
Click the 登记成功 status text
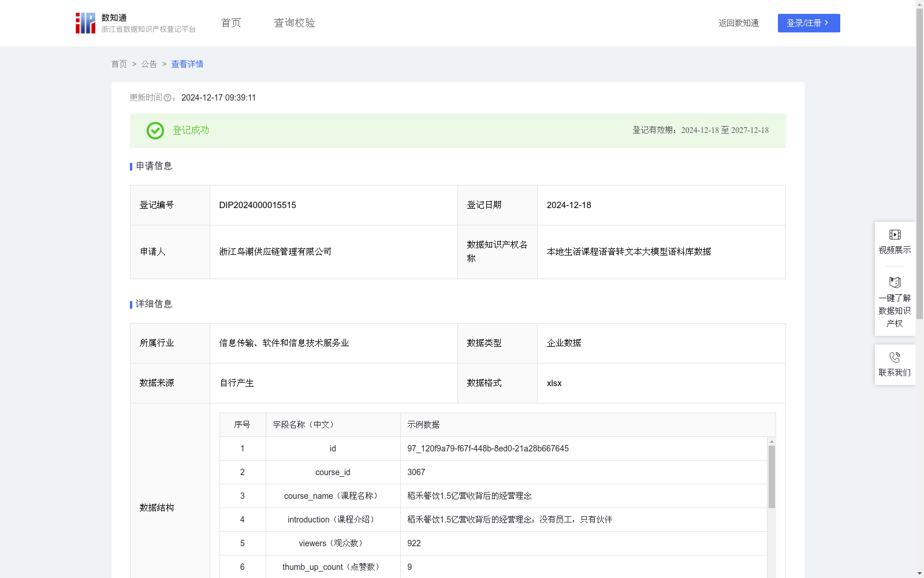pyautogui.click(x=191, y=131)
